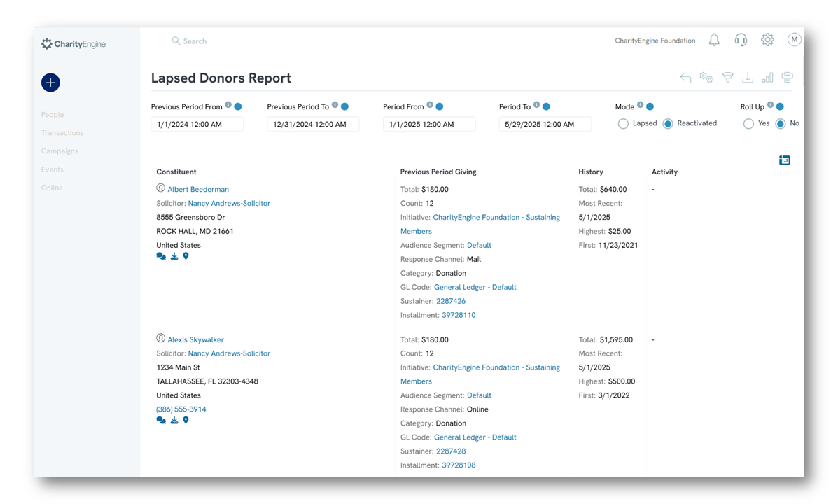Screen dimensions: 831x504
Task: Click info icon beside Period To
Action: (536, 105)
